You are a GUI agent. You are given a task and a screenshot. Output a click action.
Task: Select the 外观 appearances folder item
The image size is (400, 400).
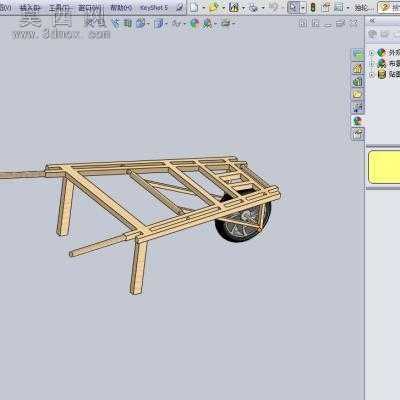point(388,53)
